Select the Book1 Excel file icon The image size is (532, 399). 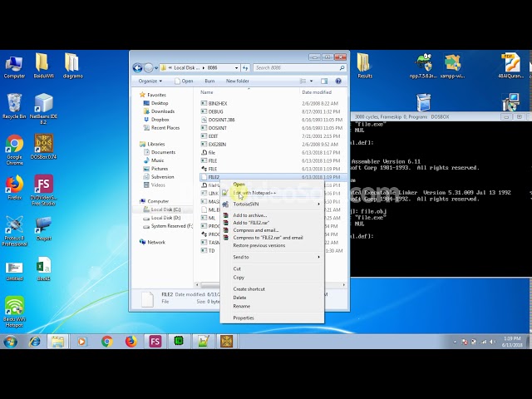pos(43,268)
